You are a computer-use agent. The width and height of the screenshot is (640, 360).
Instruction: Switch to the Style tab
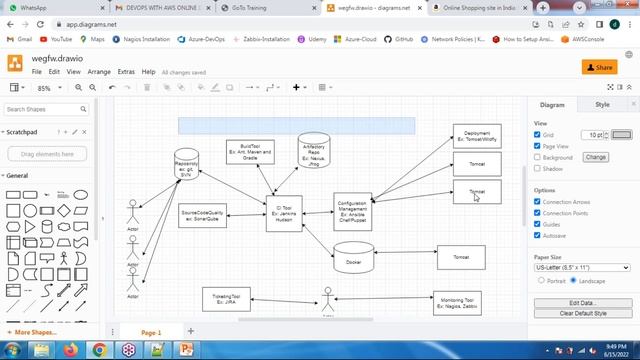pyautogui.click(x=602, y=105)
